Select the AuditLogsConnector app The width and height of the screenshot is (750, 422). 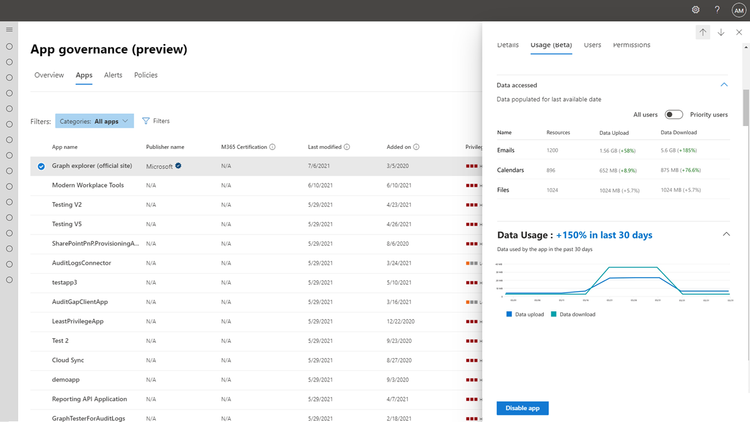(81, 263)
